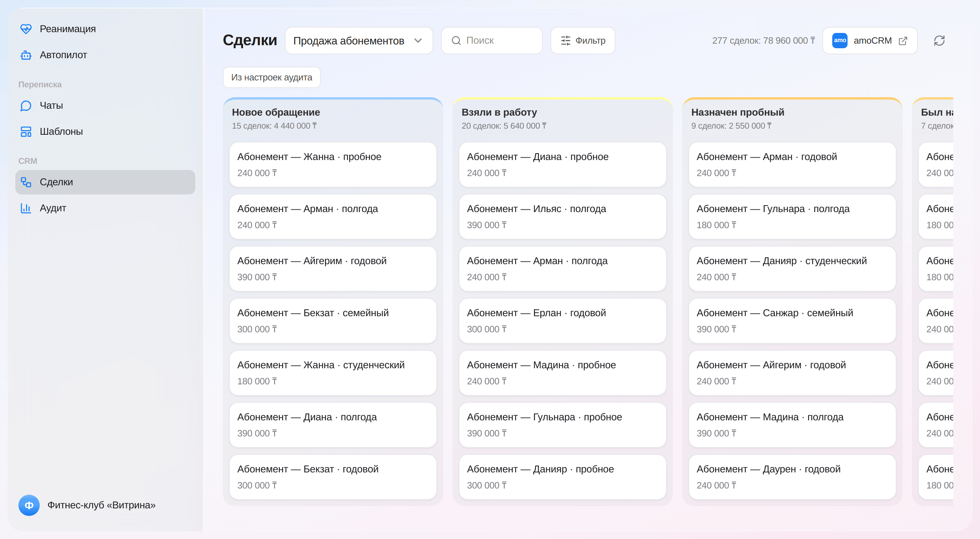The height and width of the screenshot is (539, 980).
Task: Open Реанимация in sidebar
Action: tap(105, 29)
